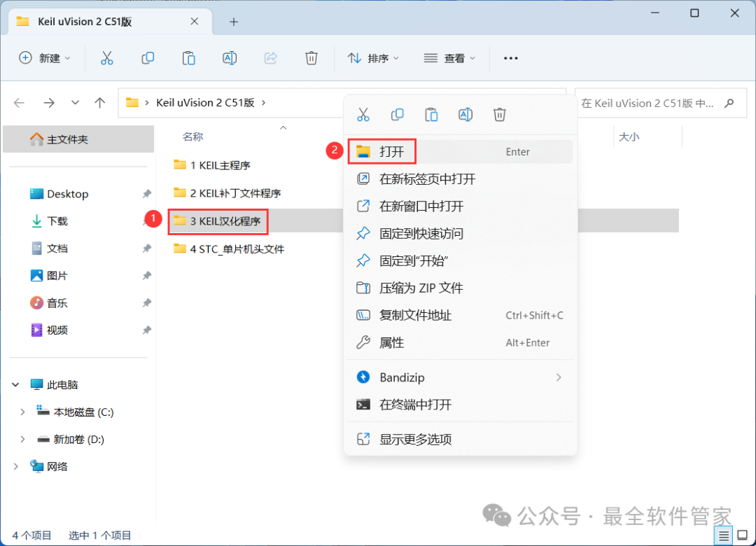Rename the folder using the toolbar Rename icon

coord(230,58)
